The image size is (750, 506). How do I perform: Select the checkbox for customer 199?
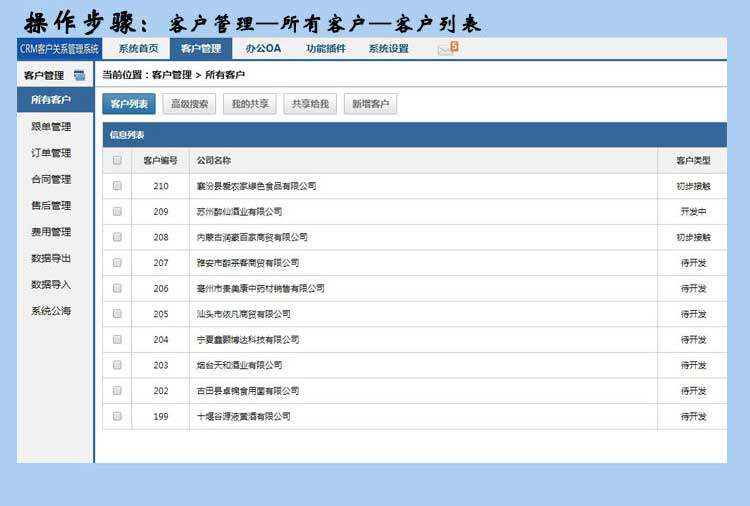[117, 416]
